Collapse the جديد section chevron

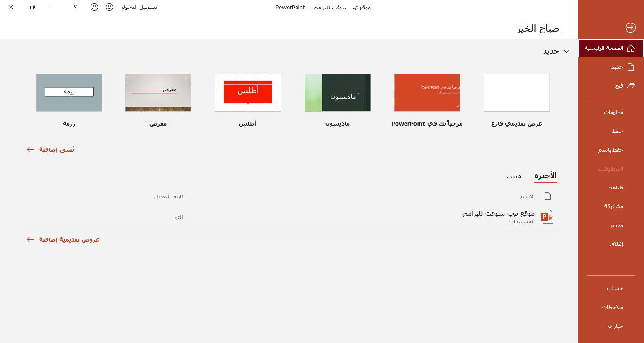pyautogui.click(x=567, y=51)
